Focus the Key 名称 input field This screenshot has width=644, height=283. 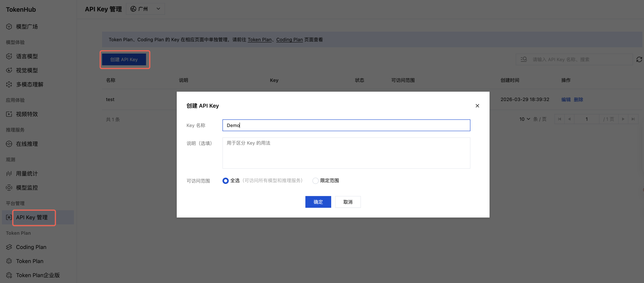point(346,125)
